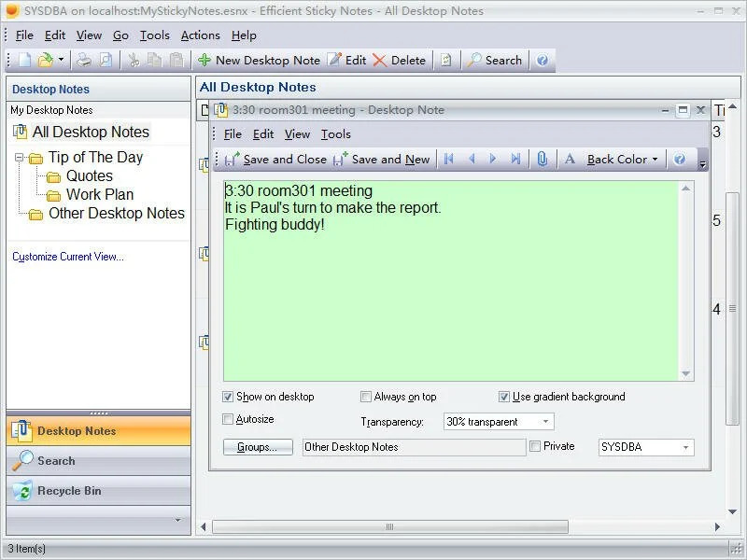The height and width of the screenshot is (560, 747).
Task: Open help from the note toolbar question icon
Action: click(680, 159)
